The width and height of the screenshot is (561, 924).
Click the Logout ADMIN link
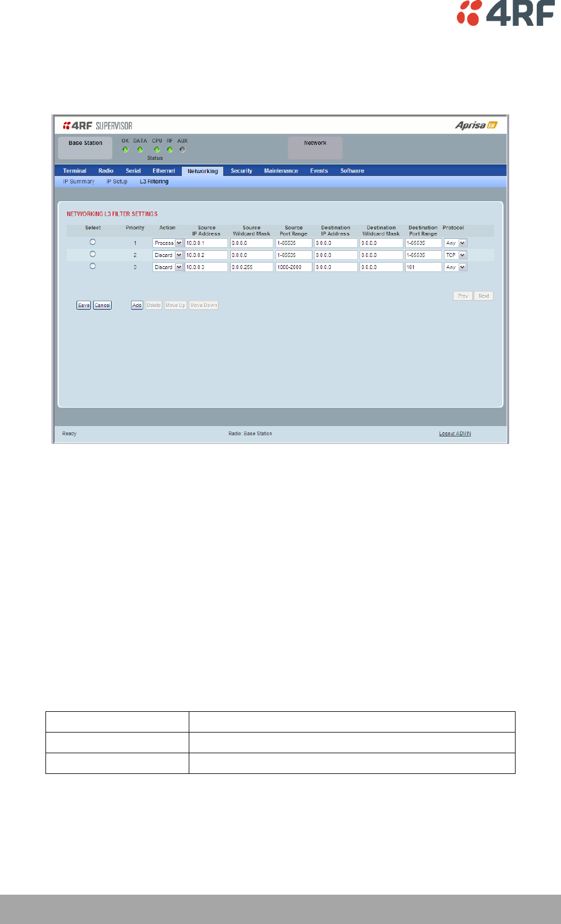[x=455, y=434]
